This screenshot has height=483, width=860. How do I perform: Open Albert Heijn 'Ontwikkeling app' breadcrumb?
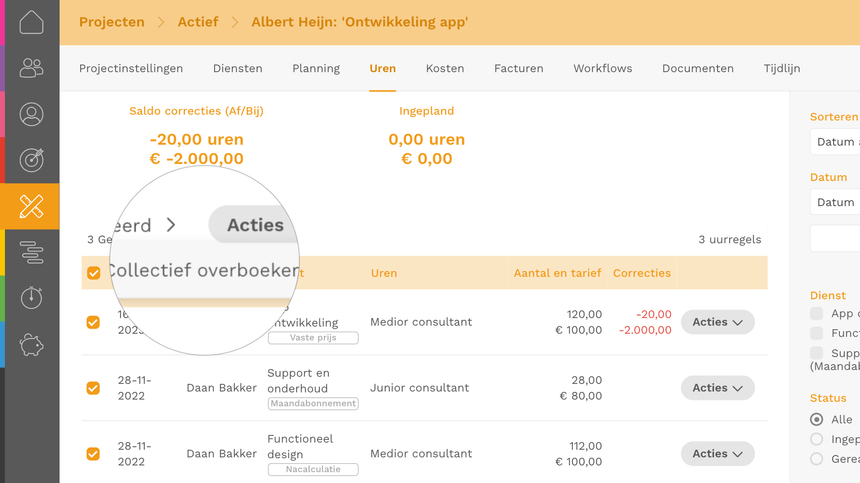pyautogui.click(x=360, y=22)
